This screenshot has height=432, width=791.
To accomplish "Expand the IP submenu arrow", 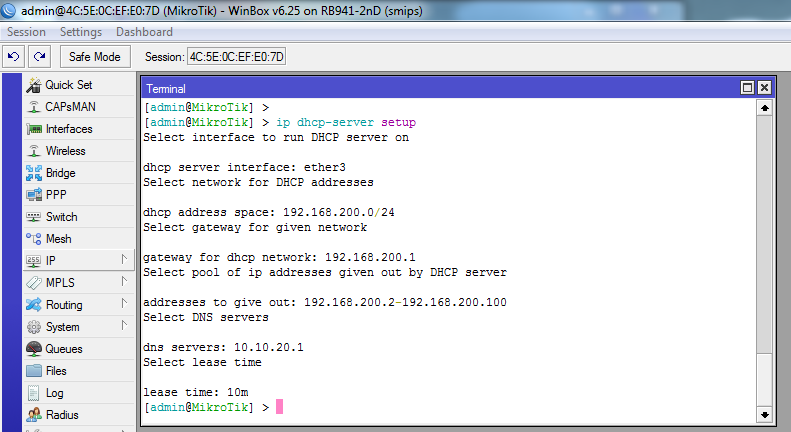I will click(x=124, y=259).
